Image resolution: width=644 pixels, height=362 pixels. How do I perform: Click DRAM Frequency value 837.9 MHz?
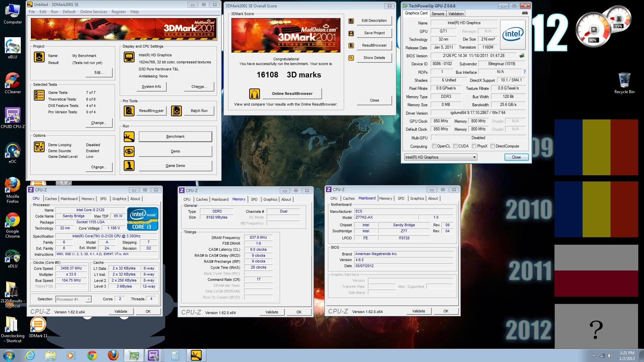258,237
